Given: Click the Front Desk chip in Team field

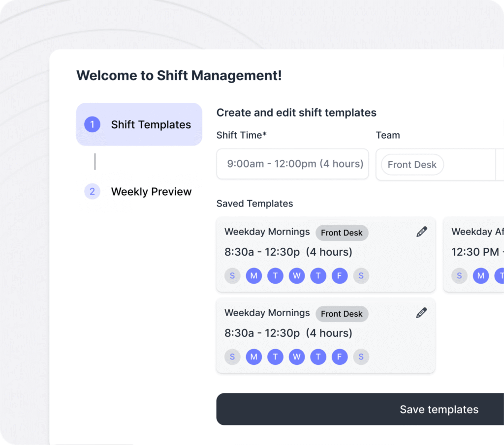Looking at the screenshot, I should (x=412, y=165).
